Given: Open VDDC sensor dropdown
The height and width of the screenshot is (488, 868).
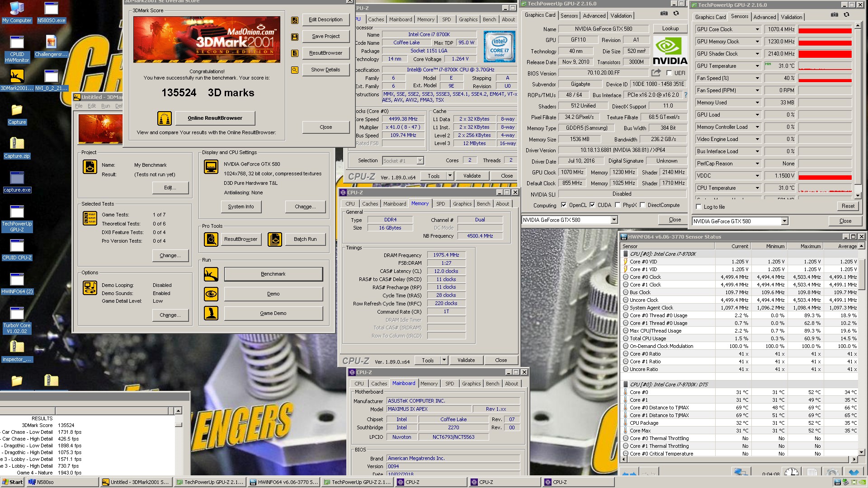Looking at the screenshot, I should point(757,176).
